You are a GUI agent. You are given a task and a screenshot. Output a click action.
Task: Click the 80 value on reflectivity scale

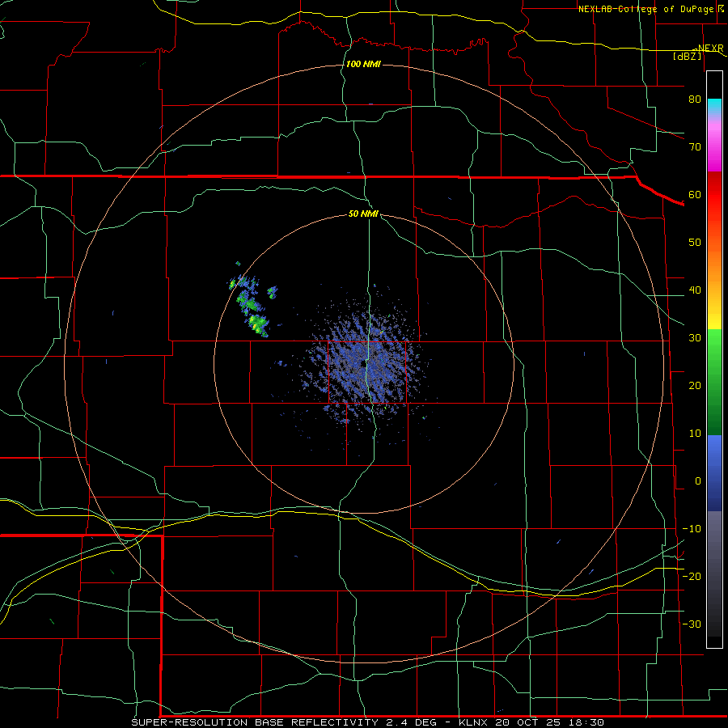click(x=695, y=99)
